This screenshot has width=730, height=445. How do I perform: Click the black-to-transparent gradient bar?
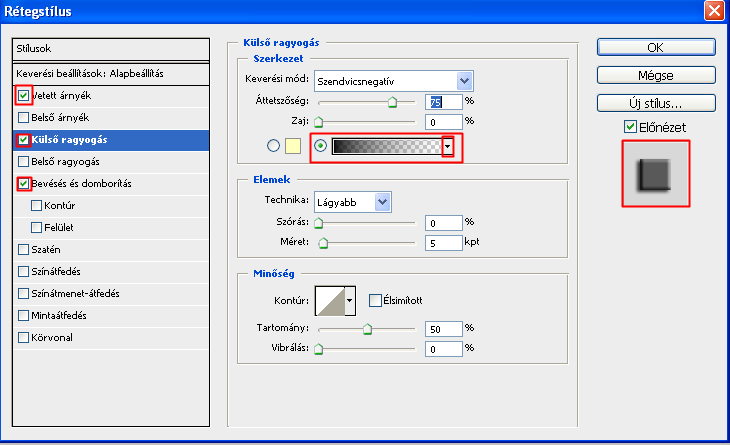tap(387, 147)
